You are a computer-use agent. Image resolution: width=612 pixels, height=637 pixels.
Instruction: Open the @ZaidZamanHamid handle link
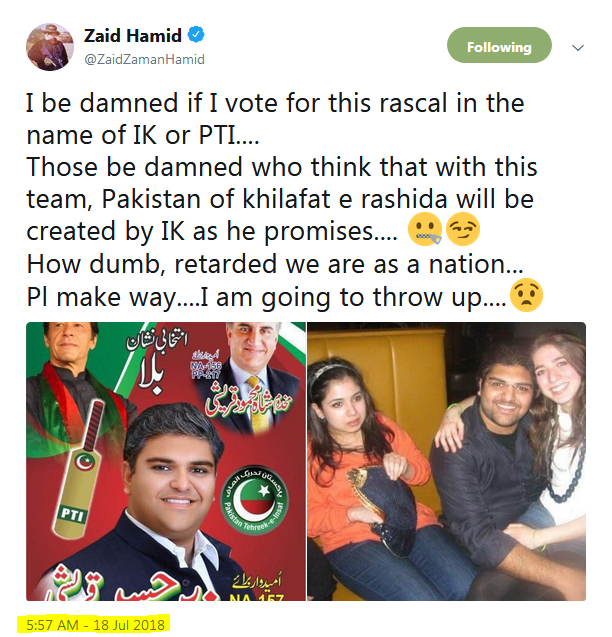[x=144, y=59]
